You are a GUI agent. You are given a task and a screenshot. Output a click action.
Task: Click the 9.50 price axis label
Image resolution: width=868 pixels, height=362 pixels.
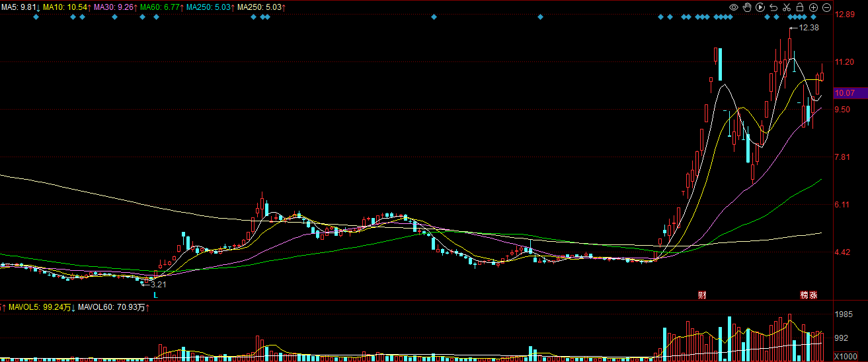click(x=844, y=110)
